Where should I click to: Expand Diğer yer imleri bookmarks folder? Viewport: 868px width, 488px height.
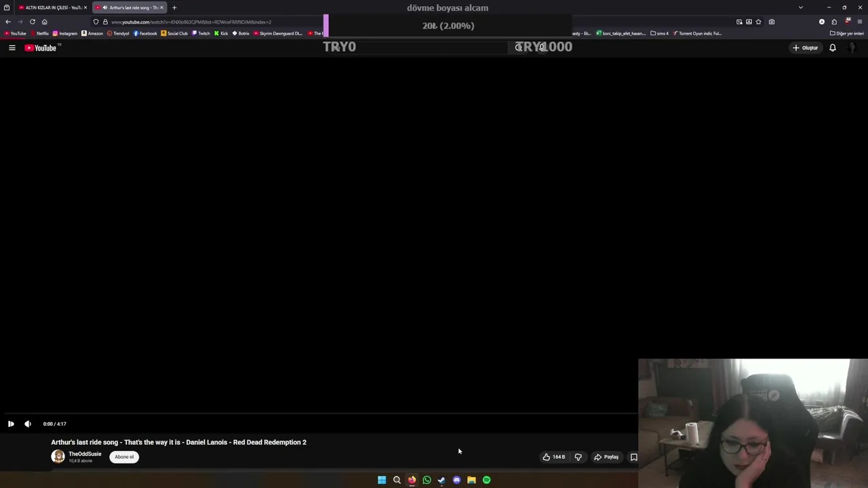(847, 33)
